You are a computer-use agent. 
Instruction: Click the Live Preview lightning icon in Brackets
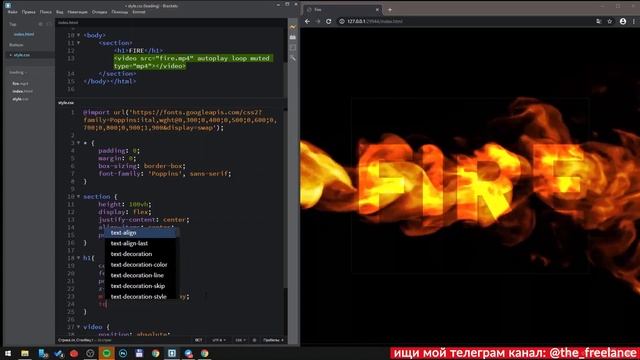293,27
